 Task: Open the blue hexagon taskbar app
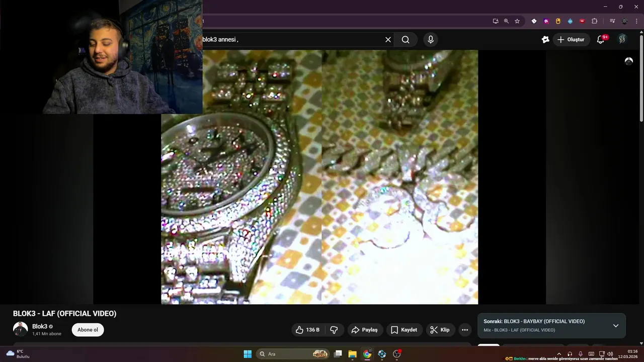(x=382, y=354)
